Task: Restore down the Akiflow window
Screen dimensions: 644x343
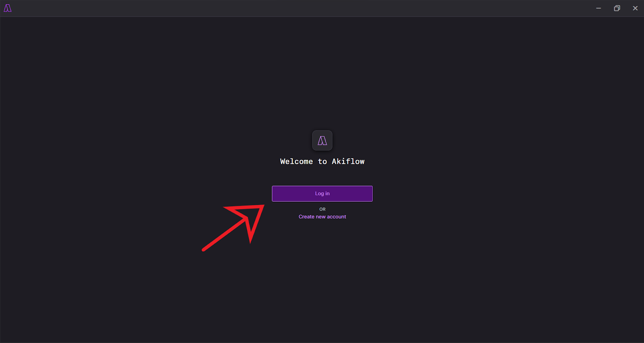Action: coord(617,8)
